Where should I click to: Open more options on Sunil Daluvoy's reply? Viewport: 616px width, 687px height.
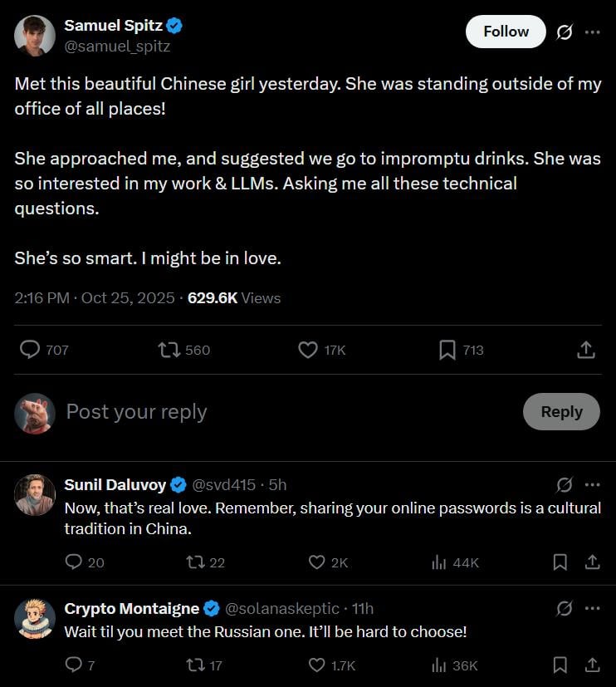click(592, 485)
